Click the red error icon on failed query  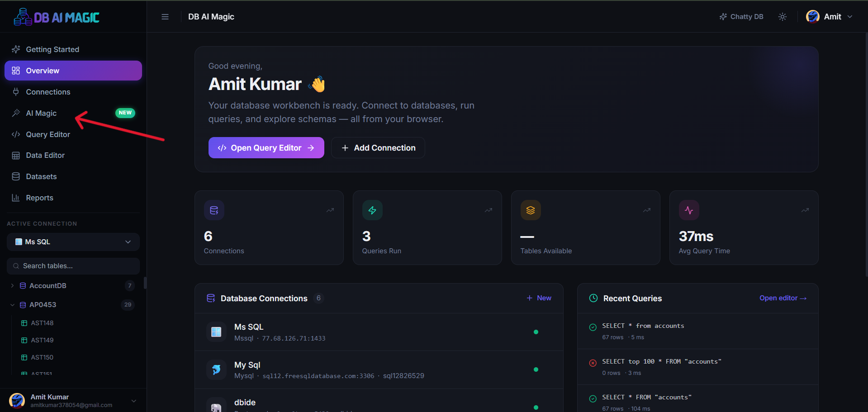point(593,363)
